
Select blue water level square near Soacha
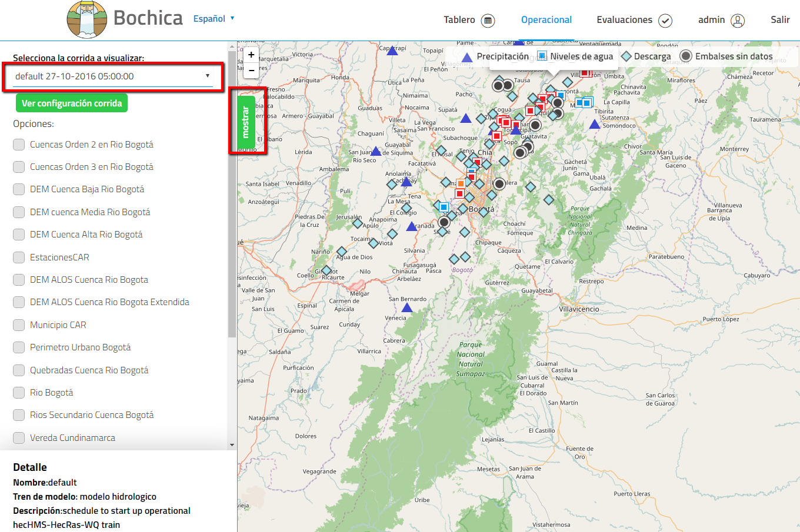pos(444,207)
